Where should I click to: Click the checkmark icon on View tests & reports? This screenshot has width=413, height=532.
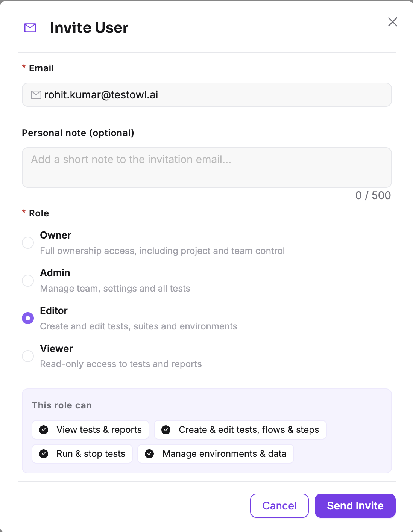click(x=44, y=430)
